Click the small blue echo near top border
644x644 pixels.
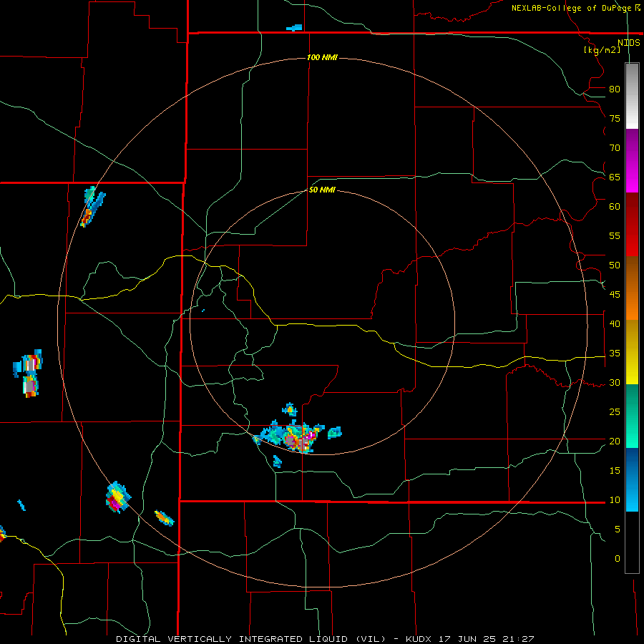point(295,28)
